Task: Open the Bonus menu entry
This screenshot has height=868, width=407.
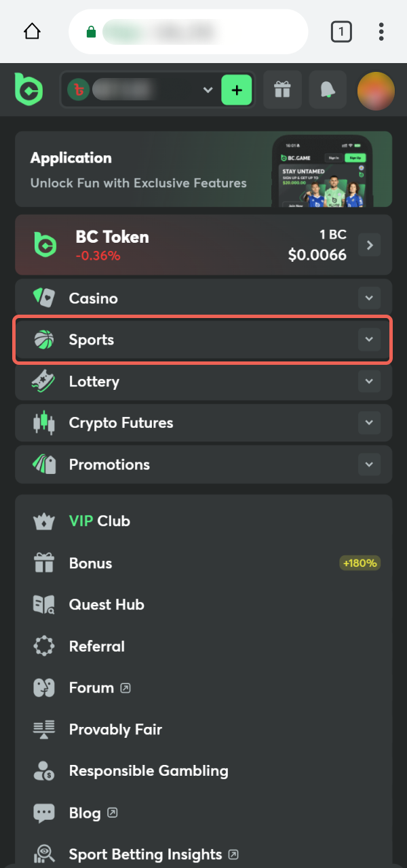Action: point(90,563)
